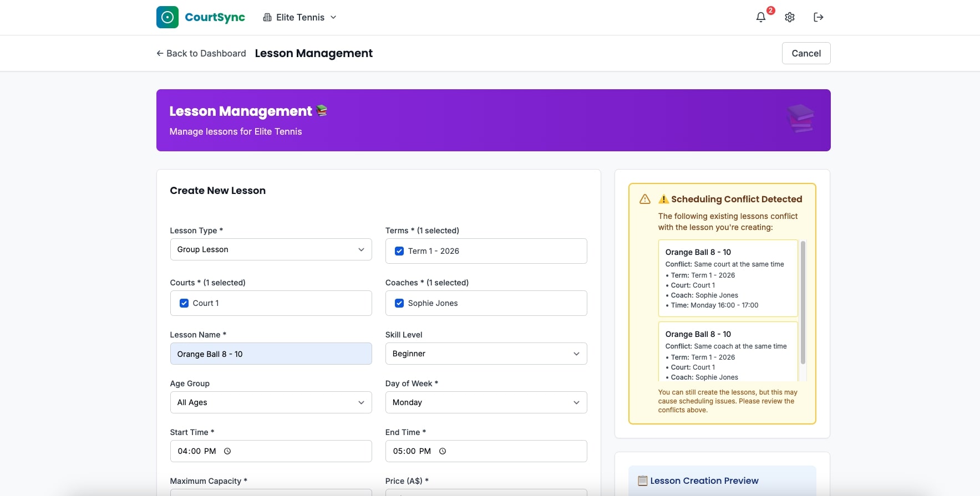The width and height of the screenshot is (980, 496).
Task: Click the warning triangle outline icon
Action: tap(645, 199)
